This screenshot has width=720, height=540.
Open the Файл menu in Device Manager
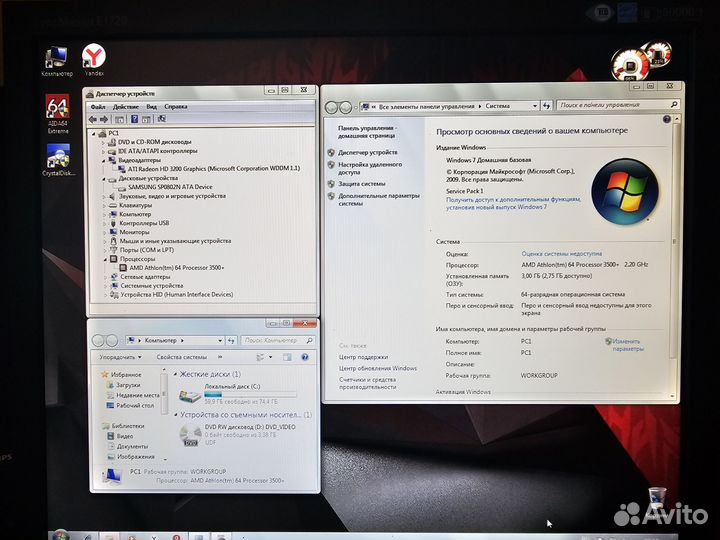pos(98,106)
